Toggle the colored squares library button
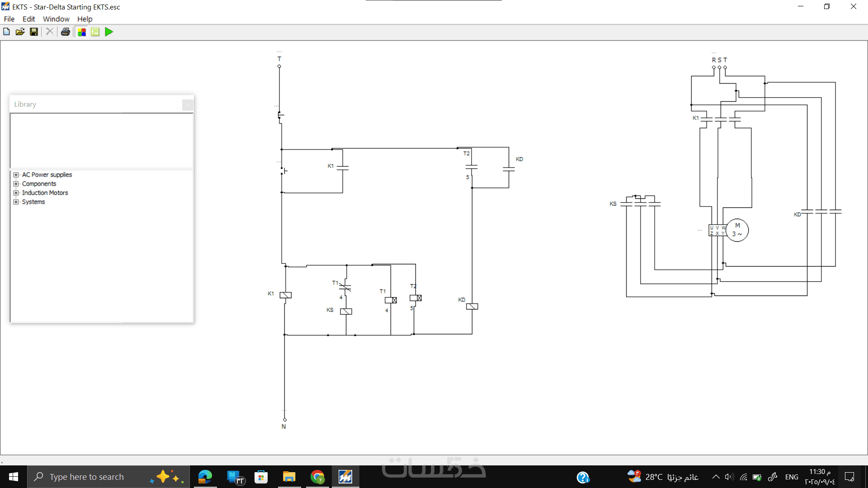Screen dimensions: 868x488 pyautogui.click(x=82, y=32)
